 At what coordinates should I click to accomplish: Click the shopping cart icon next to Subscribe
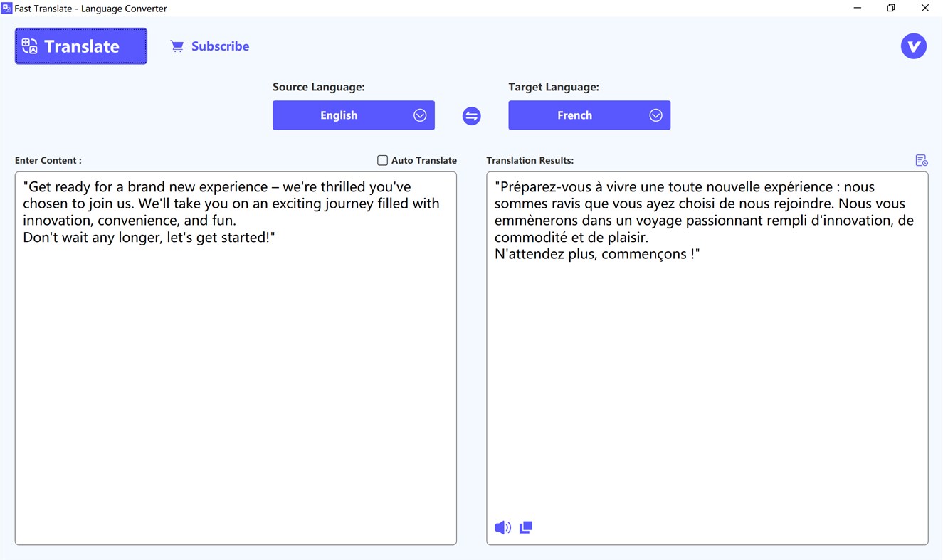pyautogui.click(x=177, y=46)
